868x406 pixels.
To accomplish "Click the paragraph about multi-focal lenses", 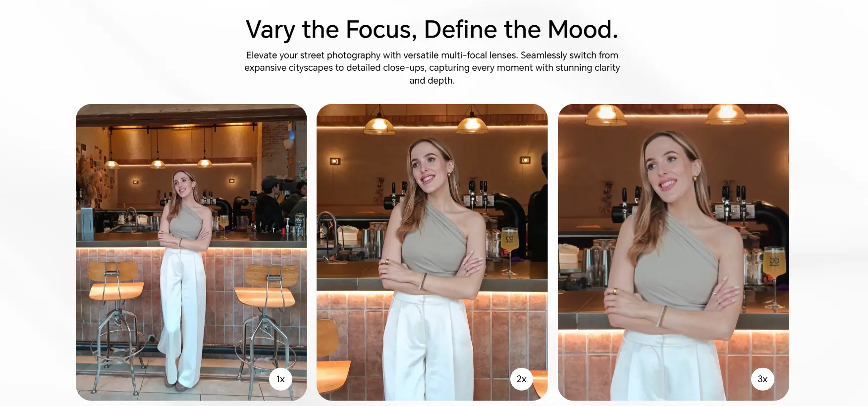I will click(x=432, y=68).
